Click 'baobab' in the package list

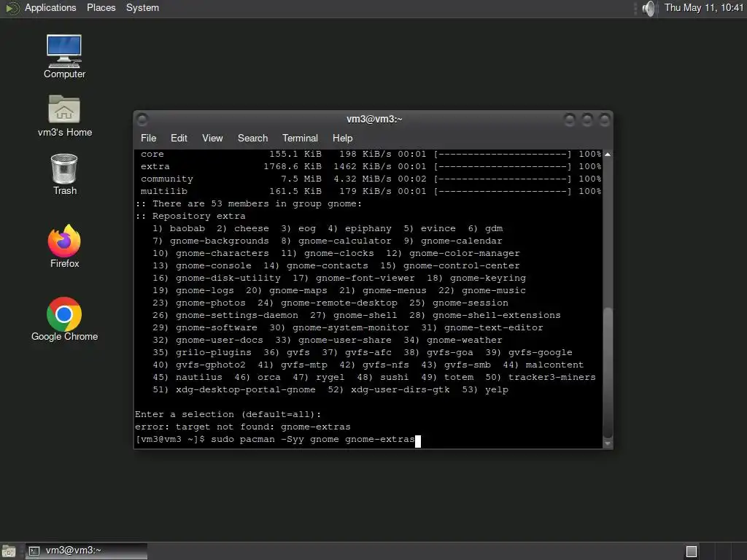pyautogui.click(x=187, y=228)
